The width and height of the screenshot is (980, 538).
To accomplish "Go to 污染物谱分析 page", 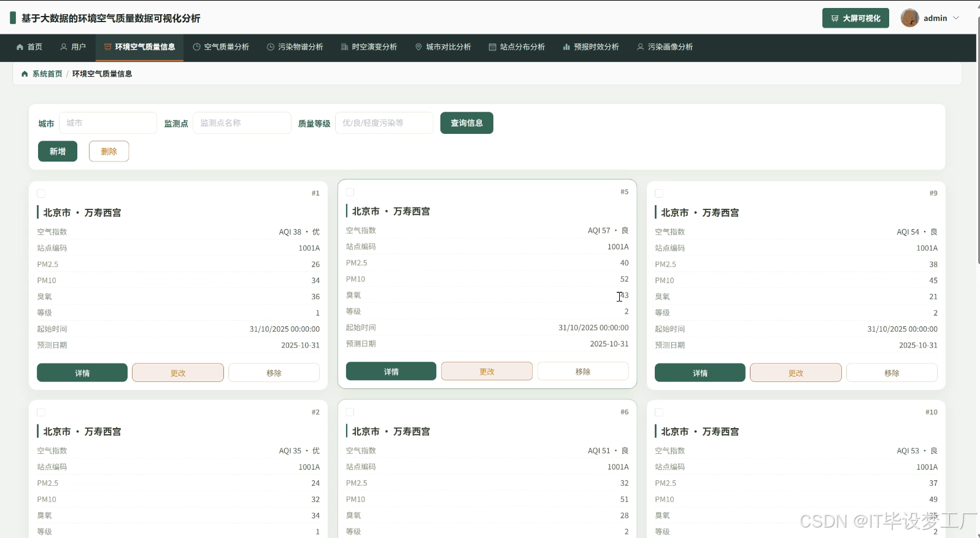I will 295,47.
